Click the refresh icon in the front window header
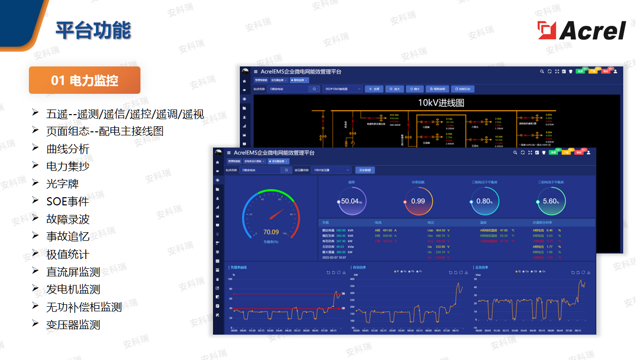This screenshot has height=360, width=644. 522,153
